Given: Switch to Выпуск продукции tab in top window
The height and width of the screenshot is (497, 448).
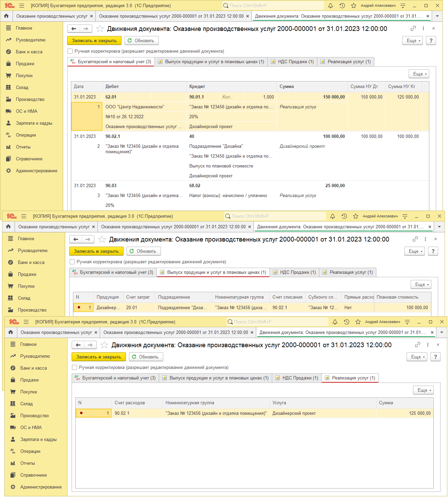Looking at the screenshot, I should click(x=211, y=62).
